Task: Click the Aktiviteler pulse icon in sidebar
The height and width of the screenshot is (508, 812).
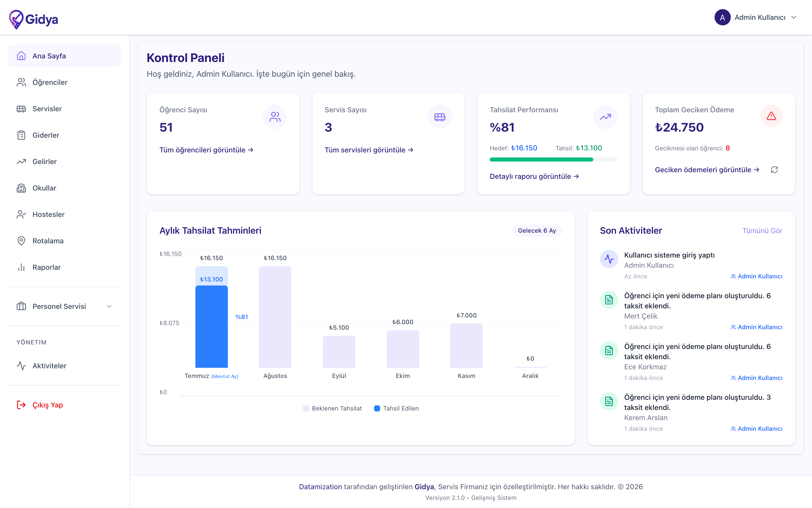Action: (x=21, y=366)
